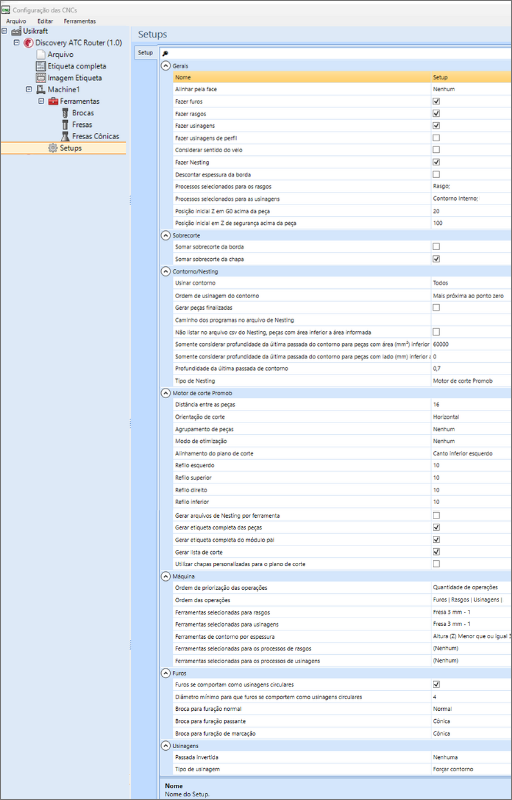The width and height of the screenshot is (512, 800).
Task: Collapse the Máquina section
Action: pos(166,577)
